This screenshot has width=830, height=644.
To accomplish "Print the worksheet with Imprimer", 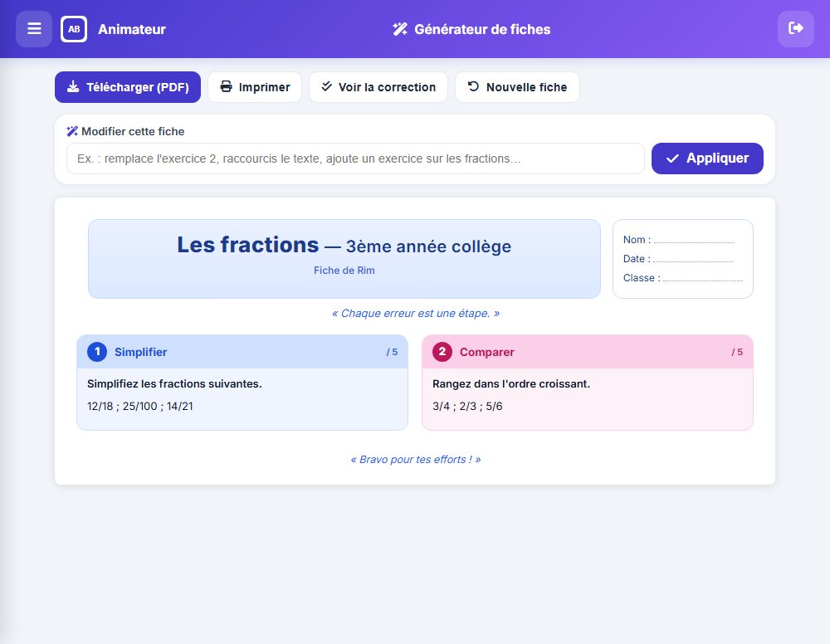I will point(255,87).
